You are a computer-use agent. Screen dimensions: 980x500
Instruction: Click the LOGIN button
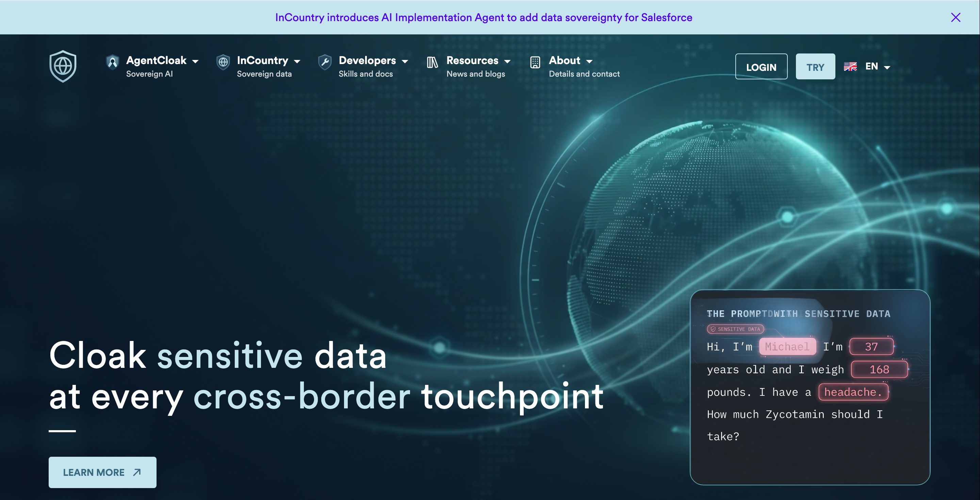(761, 67)
